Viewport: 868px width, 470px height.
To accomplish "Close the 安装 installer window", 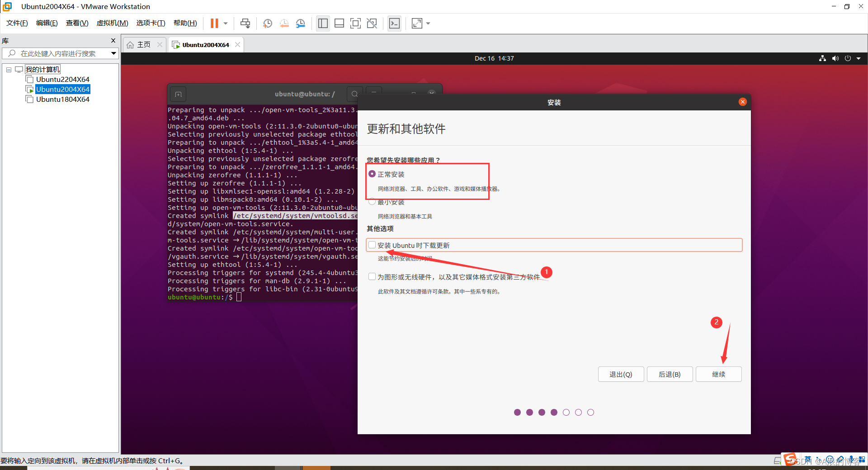I will click(x=742, y=102).
